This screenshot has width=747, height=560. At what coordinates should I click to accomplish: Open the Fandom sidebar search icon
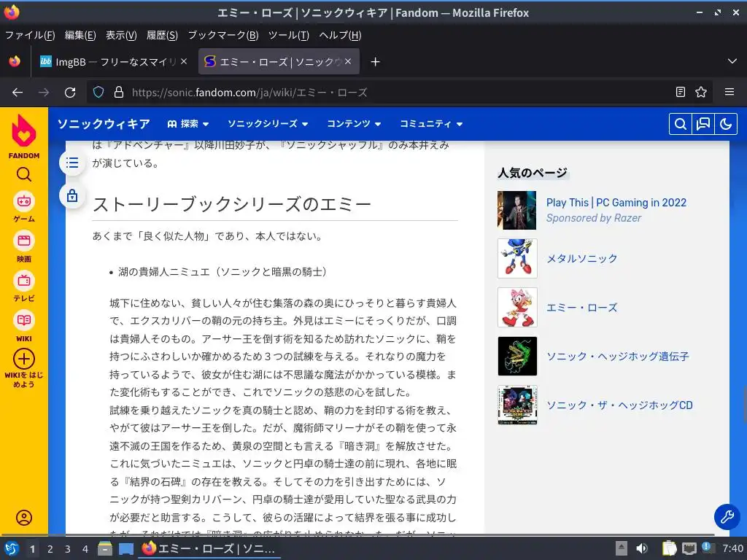tap(24, 174)
